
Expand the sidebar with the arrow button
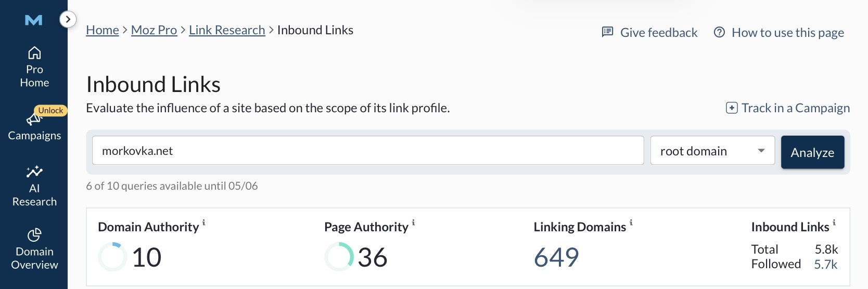68,20
